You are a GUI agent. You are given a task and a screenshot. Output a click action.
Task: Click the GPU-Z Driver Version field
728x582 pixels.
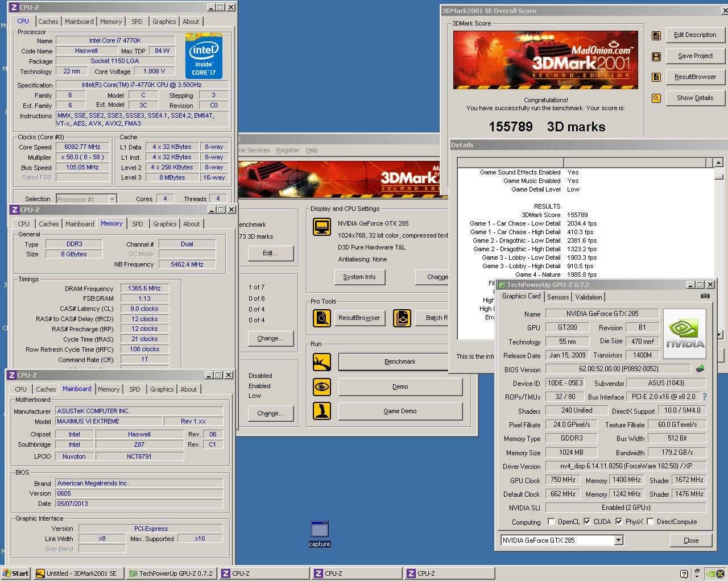(626, 466)
